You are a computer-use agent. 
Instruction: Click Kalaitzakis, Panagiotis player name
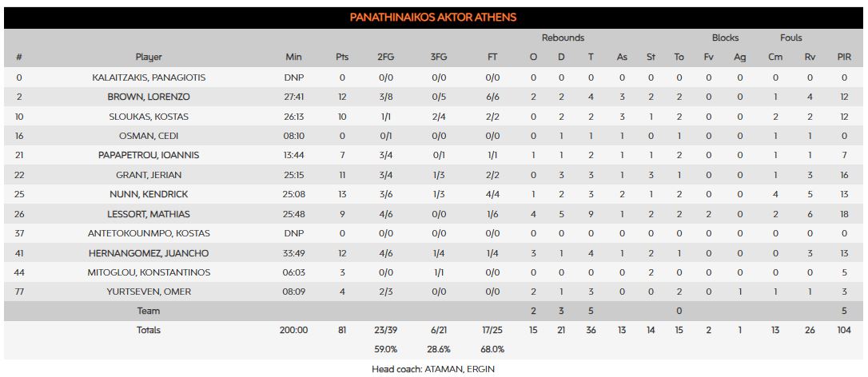coord(149,77)
